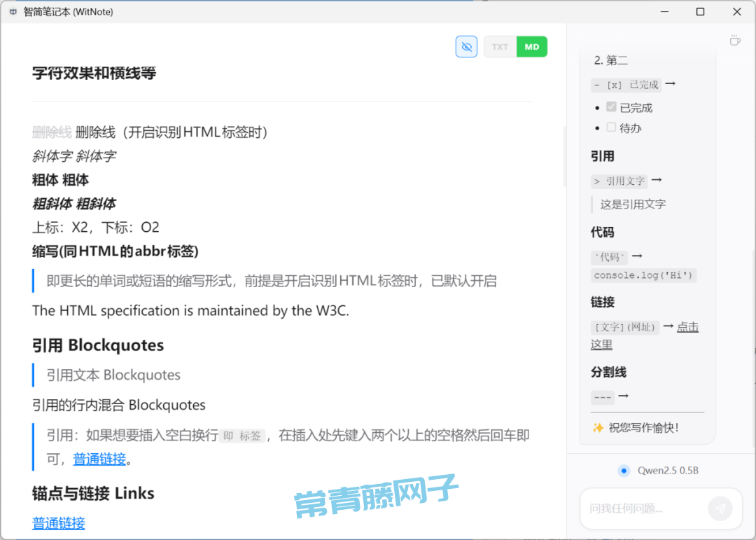The image size is (756, 540).
Task: Click the blue Qwen2.5 model status dot
Action: tap(624, 471)
